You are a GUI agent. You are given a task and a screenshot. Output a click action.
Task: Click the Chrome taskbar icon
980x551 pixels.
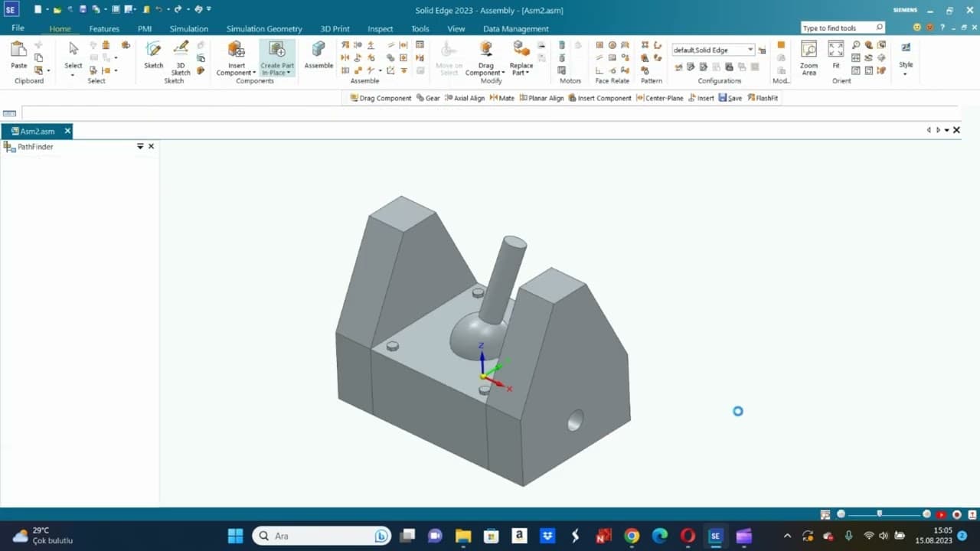coord(632,536)
